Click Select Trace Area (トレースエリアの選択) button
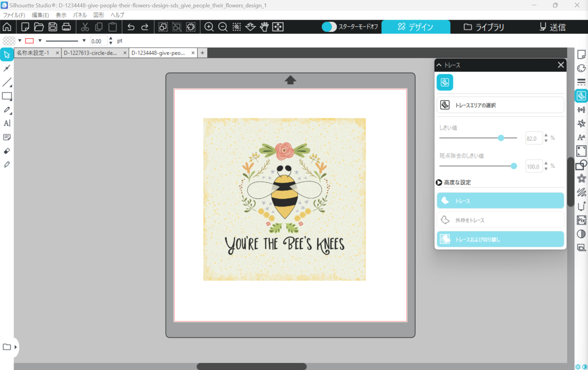The image size is (588, 370). (500, 105)
